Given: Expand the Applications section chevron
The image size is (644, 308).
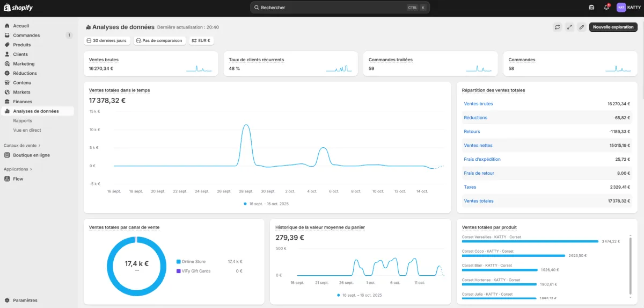Looking at the screenshot, I should (31, 169).
